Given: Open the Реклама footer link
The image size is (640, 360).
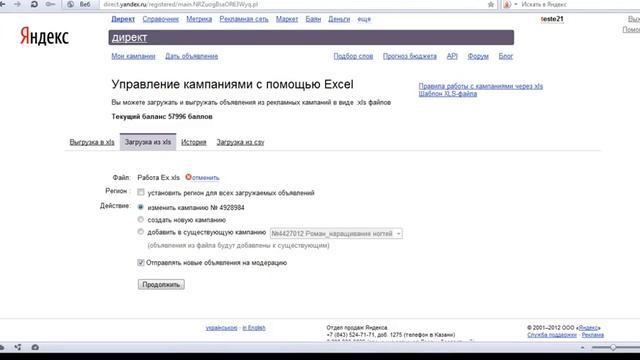Looking at the screenshot, I should coord(593,335).
